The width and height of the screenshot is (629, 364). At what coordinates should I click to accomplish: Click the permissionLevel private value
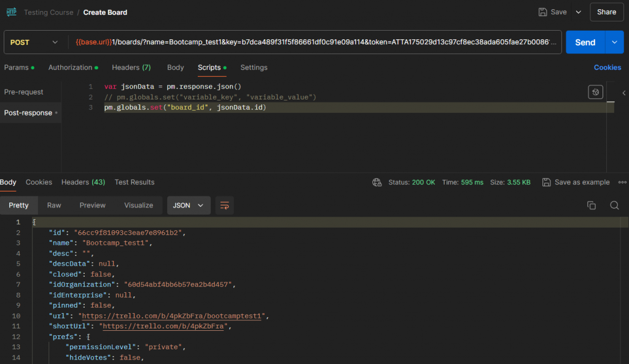163,347
